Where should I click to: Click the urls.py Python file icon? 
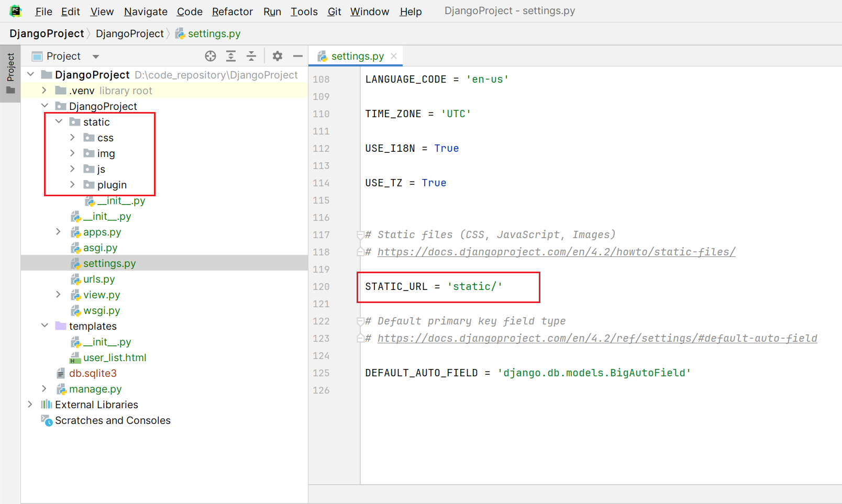coord(75,279)
